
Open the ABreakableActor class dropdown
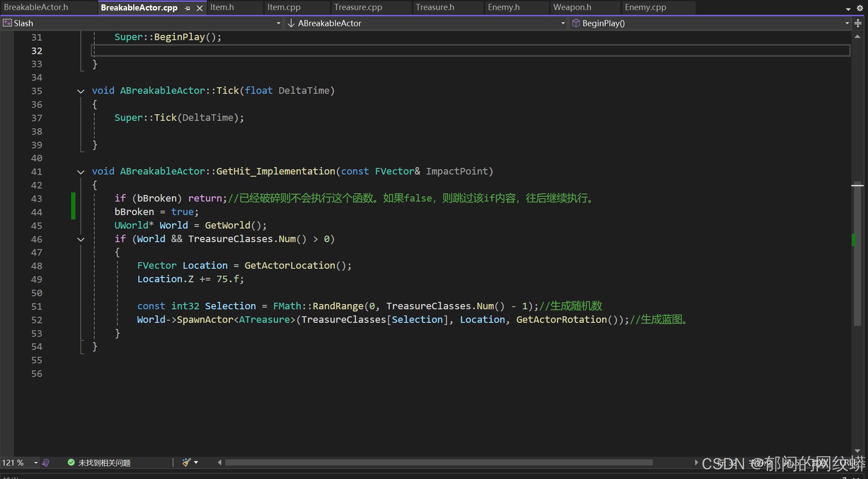[563, 23]
